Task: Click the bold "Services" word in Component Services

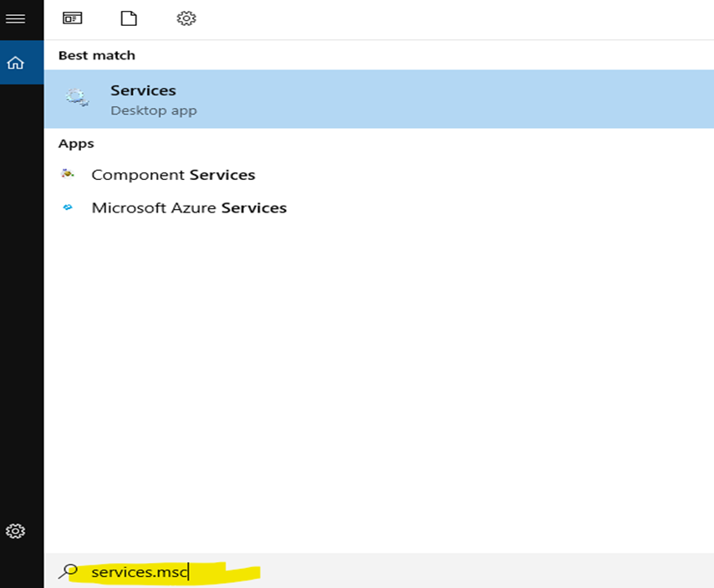Action: click(222, 175)
